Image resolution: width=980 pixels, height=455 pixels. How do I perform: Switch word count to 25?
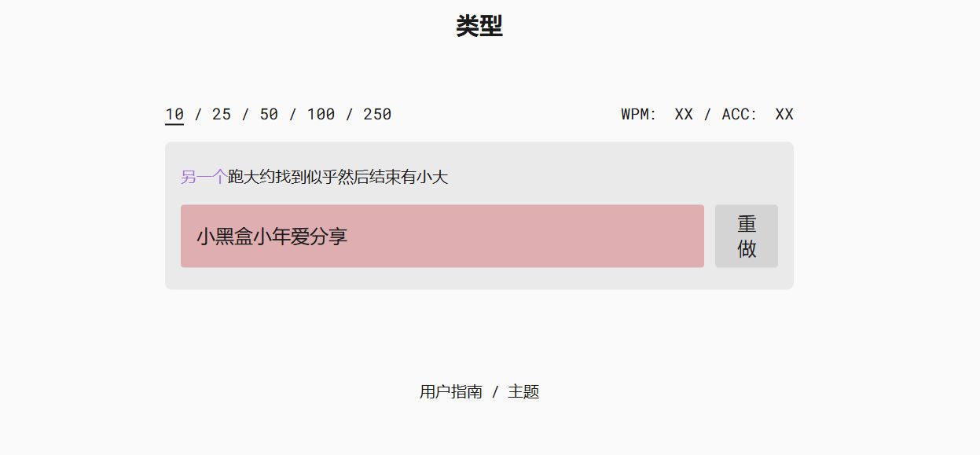point(222,114)
